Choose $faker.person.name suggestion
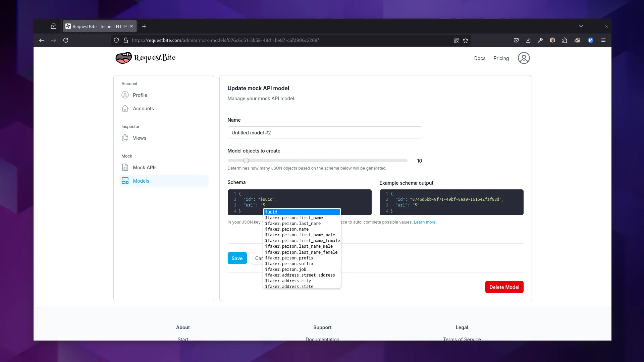 pyautogui.click(x=302, y=229)
